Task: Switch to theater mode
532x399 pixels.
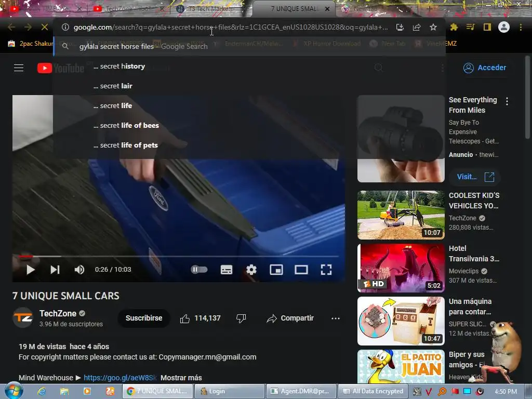Action: point(301,270)
